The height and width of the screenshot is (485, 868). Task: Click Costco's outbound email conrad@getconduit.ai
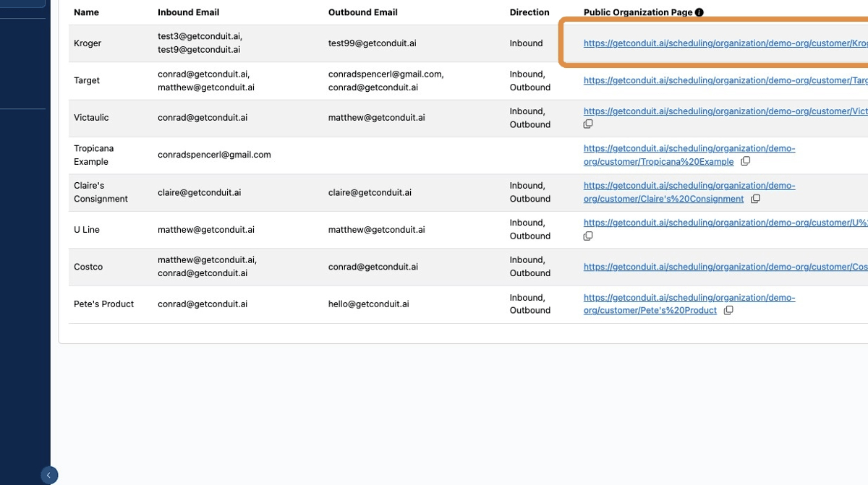tap(373, 267)
